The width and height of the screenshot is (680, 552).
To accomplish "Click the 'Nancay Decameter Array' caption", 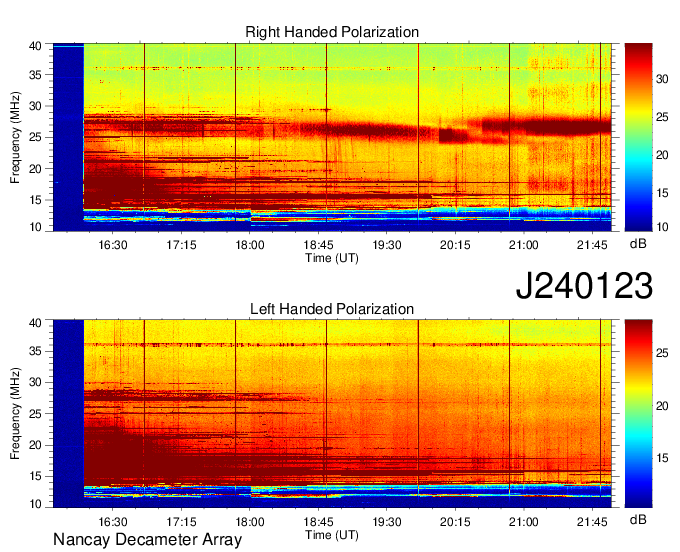I will pyautogui.click(x=147, y=539).
